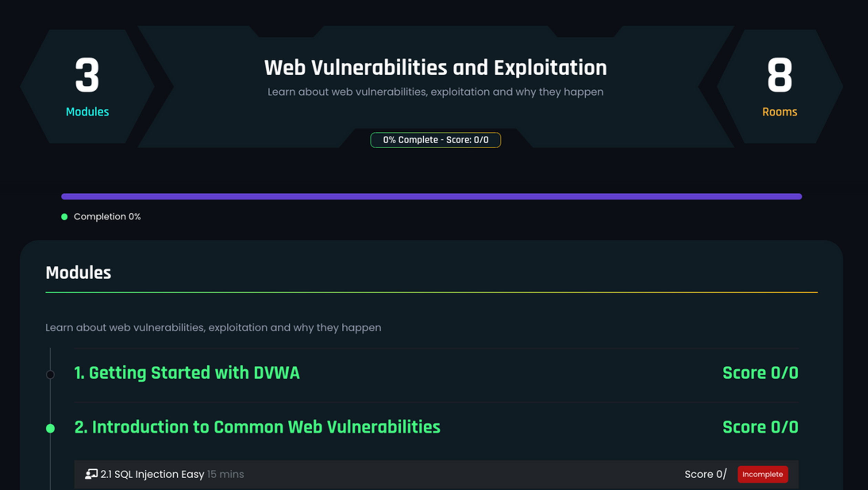This screenshot has width=868, height=490.
Task: Click the hollow timeline marker for module 1
Action: (50, 375)
